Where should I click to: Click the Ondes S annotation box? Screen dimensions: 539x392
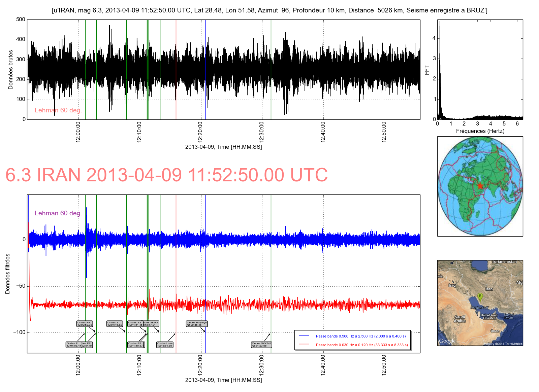pyautogui.click(x=115, y=324)
